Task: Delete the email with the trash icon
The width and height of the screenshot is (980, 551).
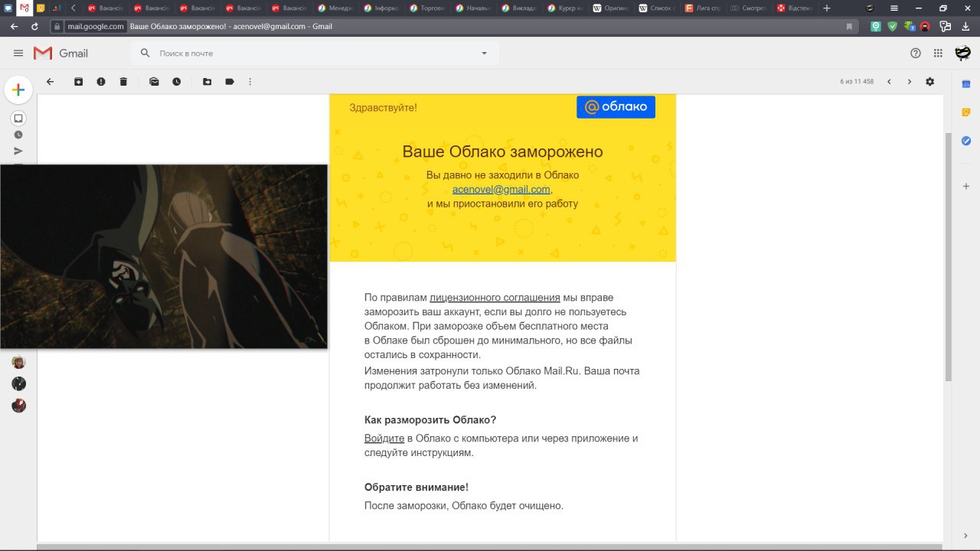Action: click(x=123, y=81)
